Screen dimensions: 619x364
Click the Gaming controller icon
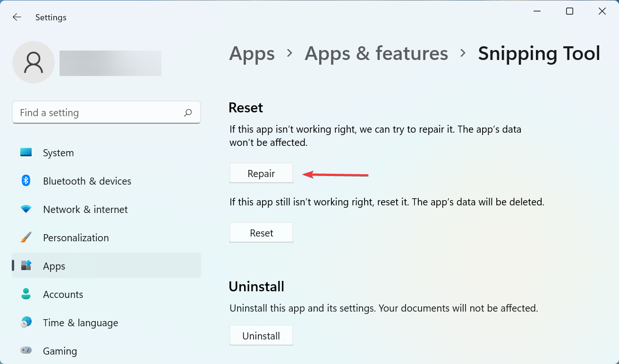click(26, 351)
